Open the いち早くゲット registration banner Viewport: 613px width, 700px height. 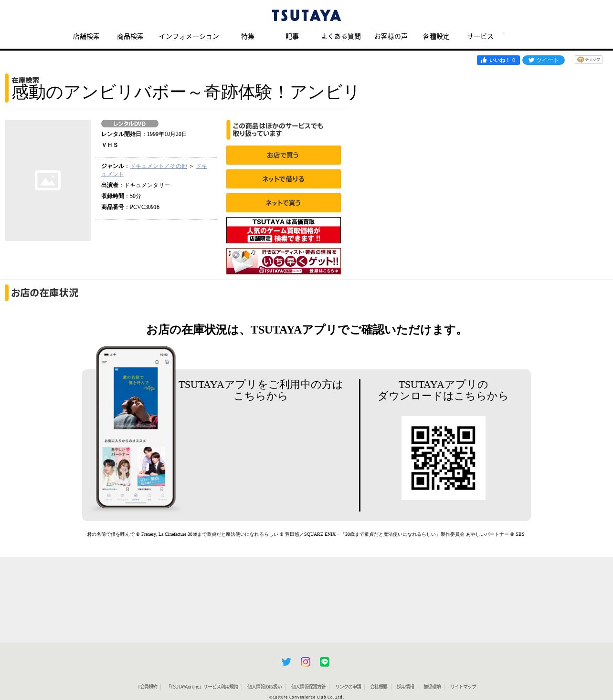click(x=284, y=261)
